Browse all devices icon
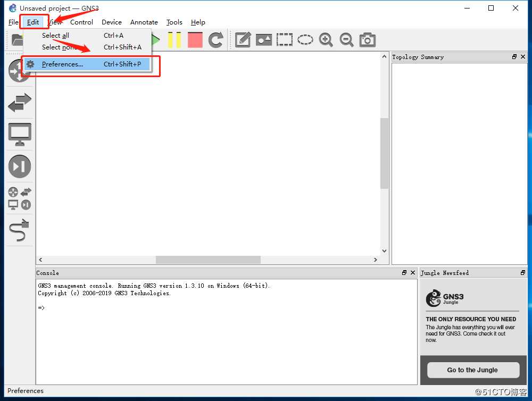 [x=20, y=198]
